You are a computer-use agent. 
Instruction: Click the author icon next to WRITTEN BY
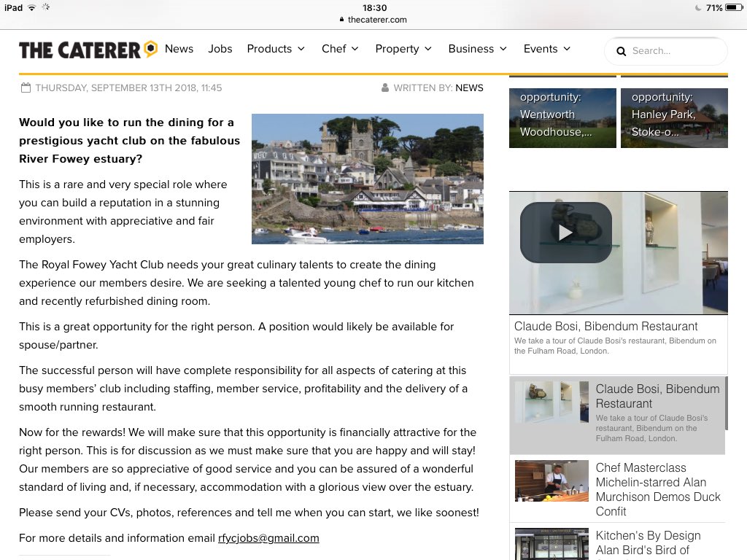tap(385, 87)
